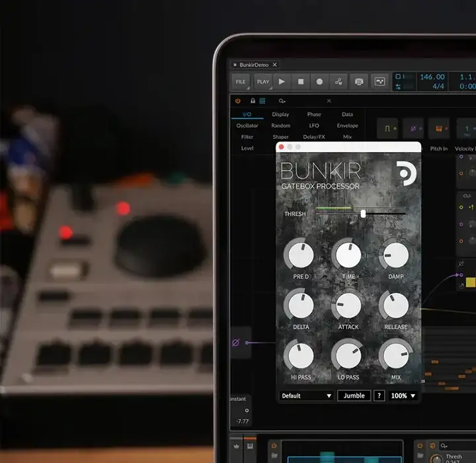Open the clip launcher view icon
The image size is (476, 463).
coord(379,82)
